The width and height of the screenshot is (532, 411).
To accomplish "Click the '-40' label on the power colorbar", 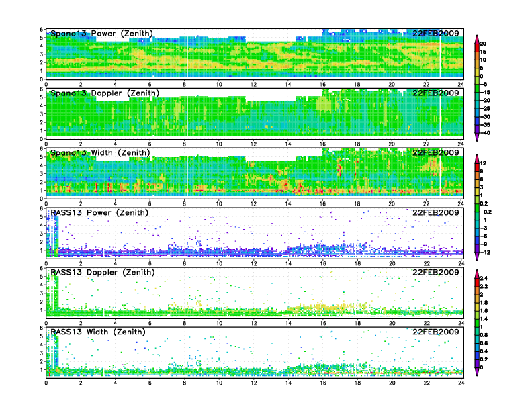I will [x=485, y=133].
